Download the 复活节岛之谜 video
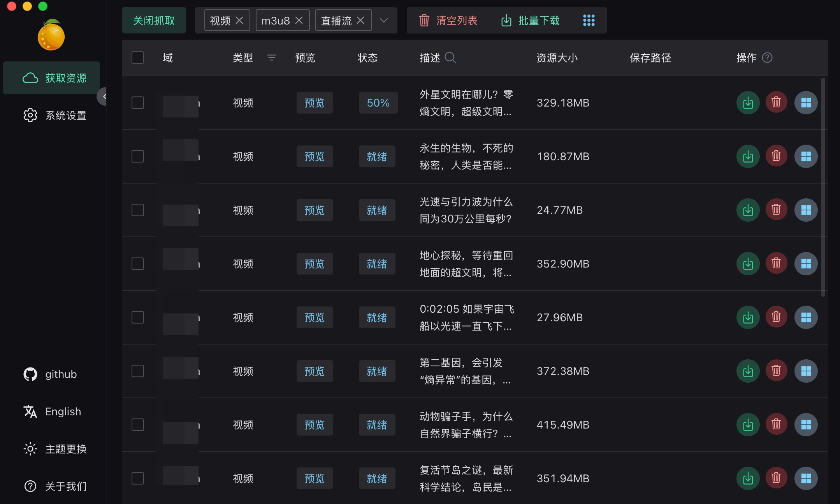 click(x=748, y=478)
